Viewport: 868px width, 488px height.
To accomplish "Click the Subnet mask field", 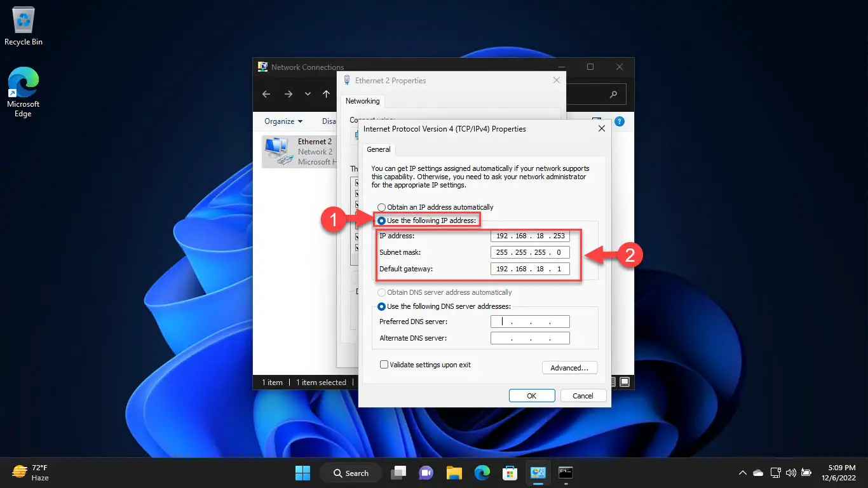I will (530, 252).
